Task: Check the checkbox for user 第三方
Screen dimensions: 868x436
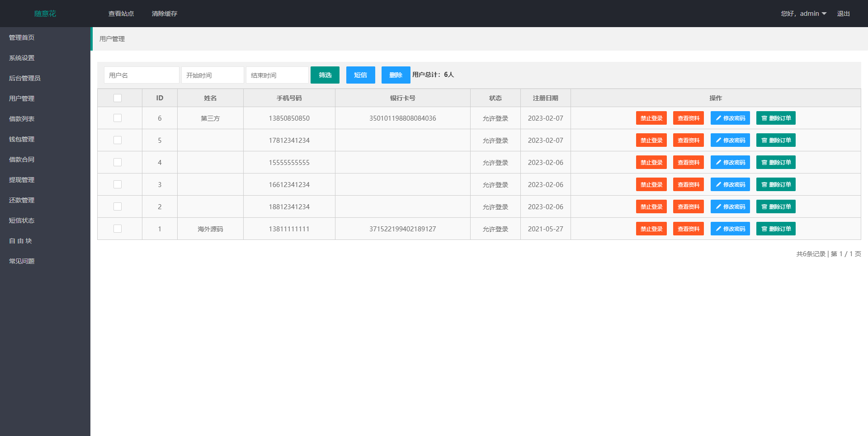Action: (118, 118)
